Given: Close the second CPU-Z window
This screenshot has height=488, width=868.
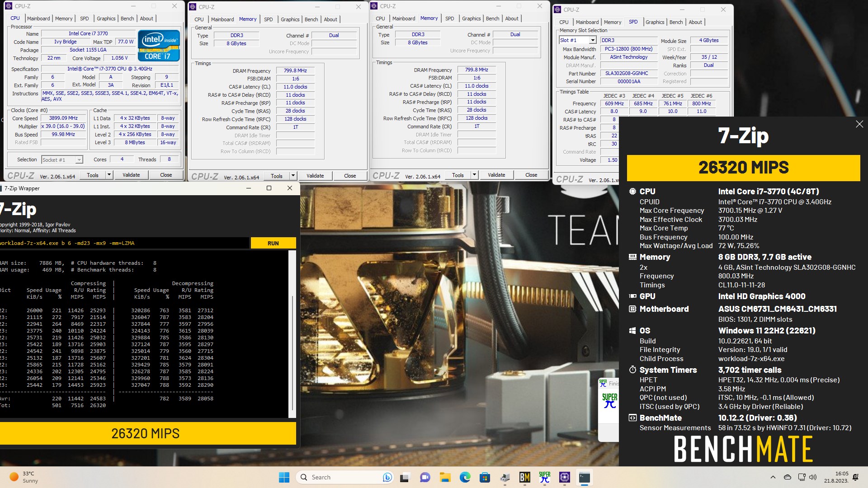Looking at the screenshot, I should 358,7.
